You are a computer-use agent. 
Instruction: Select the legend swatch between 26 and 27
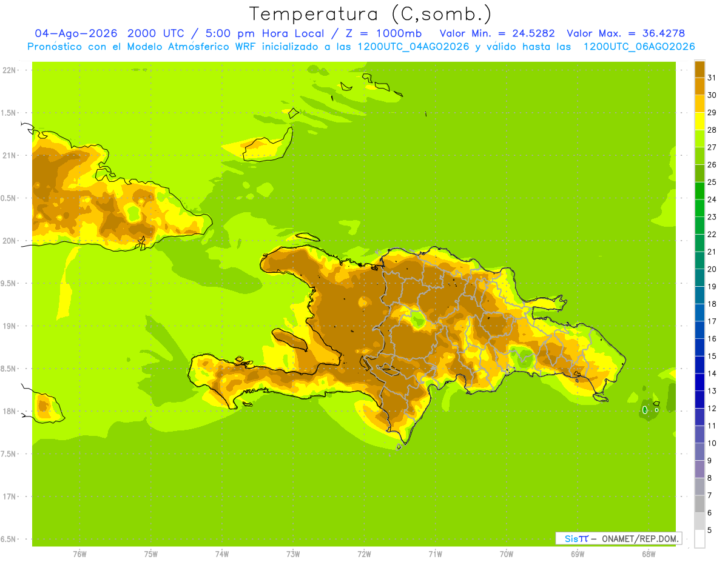tap(699, 156)
